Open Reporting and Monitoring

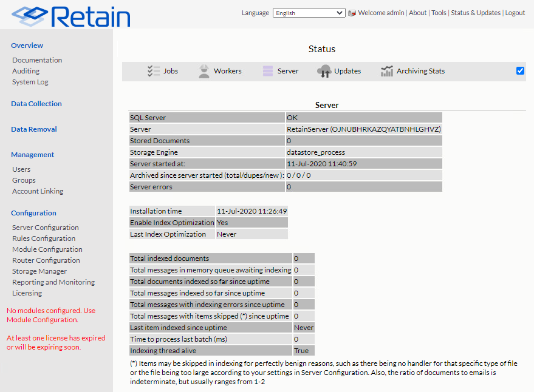point(53,282)
